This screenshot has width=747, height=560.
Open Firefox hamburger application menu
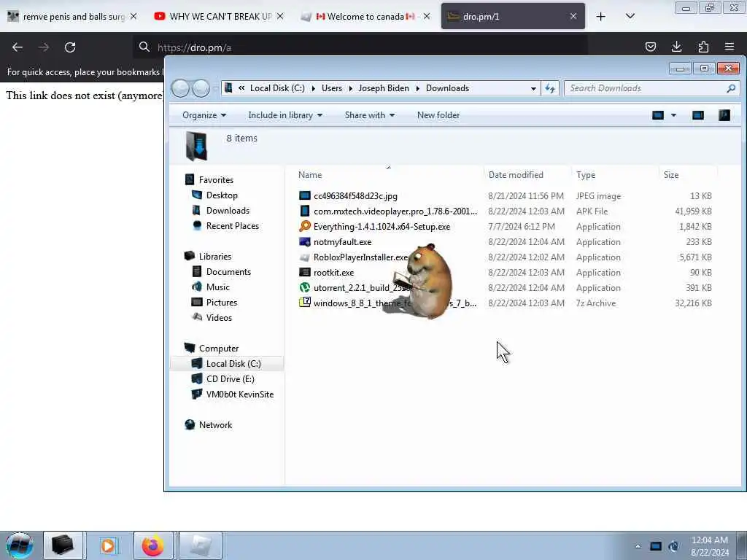[729, 47]
